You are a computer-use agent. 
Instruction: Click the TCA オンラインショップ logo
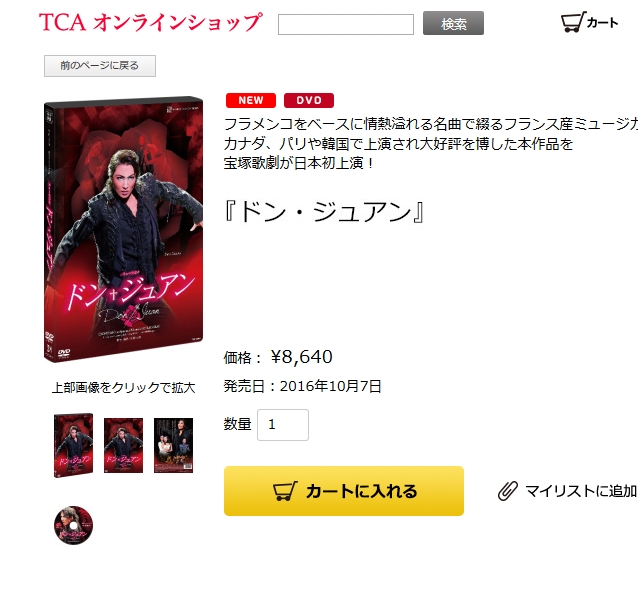coord(151,22)
